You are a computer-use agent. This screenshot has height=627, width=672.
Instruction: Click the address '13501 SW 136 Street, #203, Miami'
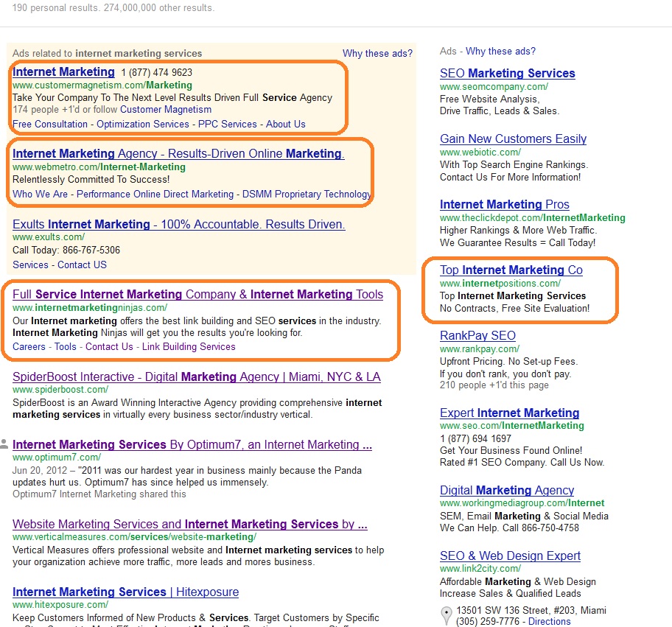click(x=531, y=610)
